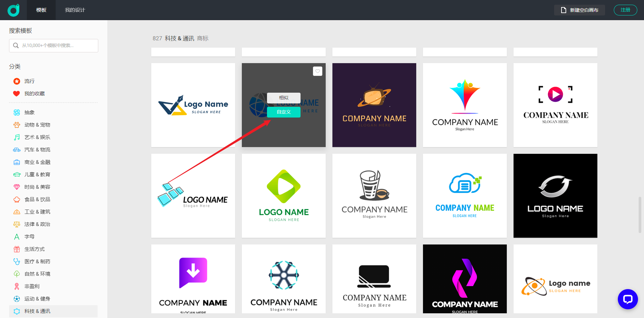Select 汽车 & 物流 car icon
The height and width of the screenshot is (318, 644).
point(17,150)
